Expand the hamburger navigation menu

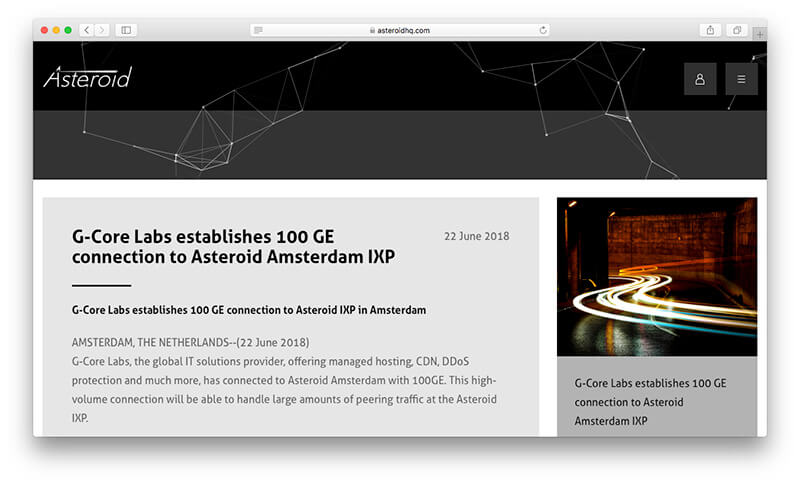point(741,79)
